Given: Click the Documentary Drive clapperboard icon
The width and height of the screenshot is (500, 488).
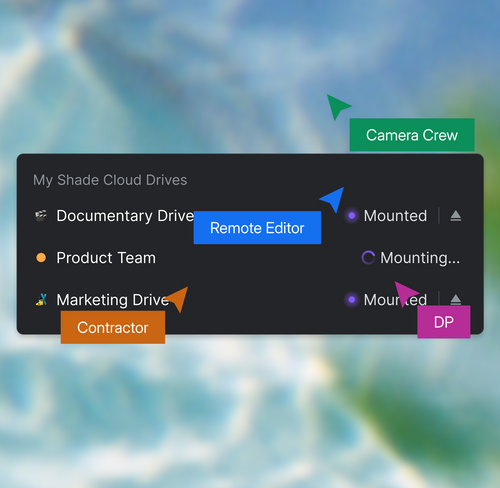Looking at the screenshot, I should coord(41,216).
